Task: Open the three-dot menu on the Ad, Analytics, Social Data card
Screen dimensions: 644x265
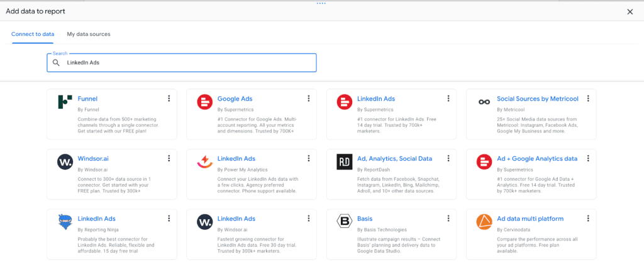Action: 448,158
